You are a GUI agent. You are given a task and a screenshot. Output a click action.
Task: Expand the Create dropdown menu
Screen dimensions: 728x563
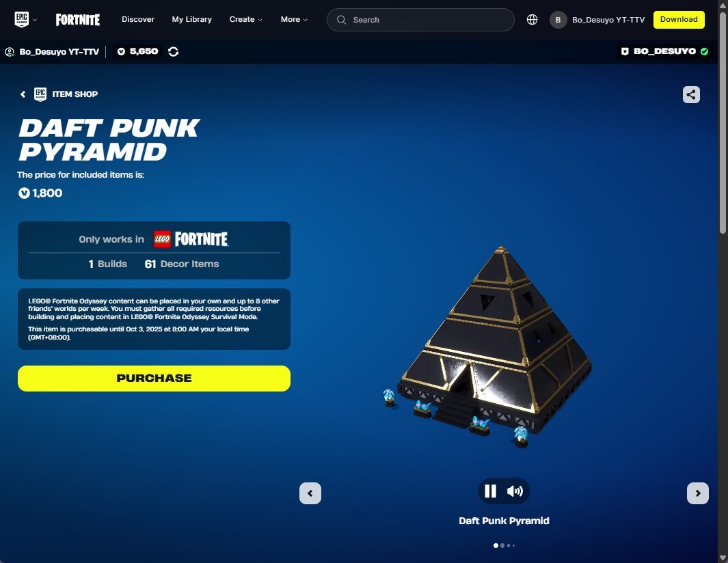pyautogui.click(x=246, y=20)
